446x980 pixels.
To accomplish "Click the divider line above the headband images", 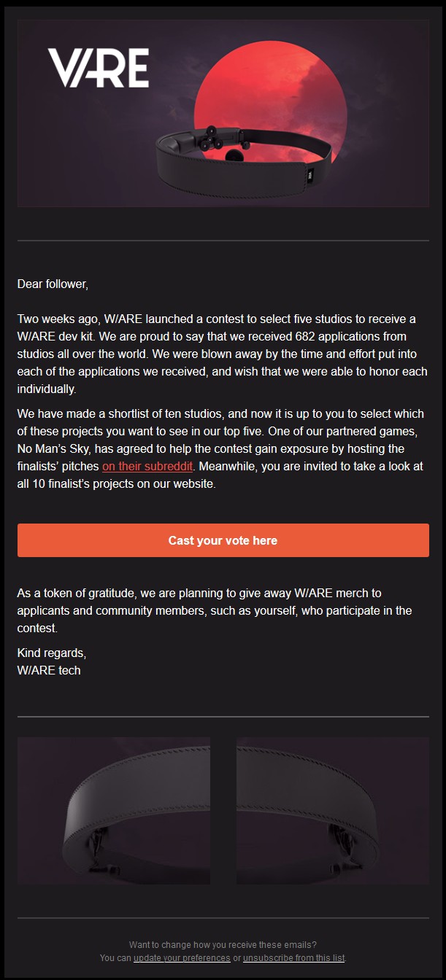I will (223, 717).
